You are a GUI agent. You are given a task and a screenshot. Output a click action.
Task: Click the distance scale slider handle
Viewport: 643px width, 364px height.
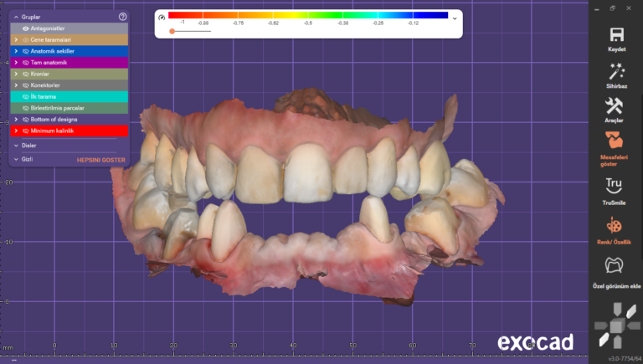(172, 31)
